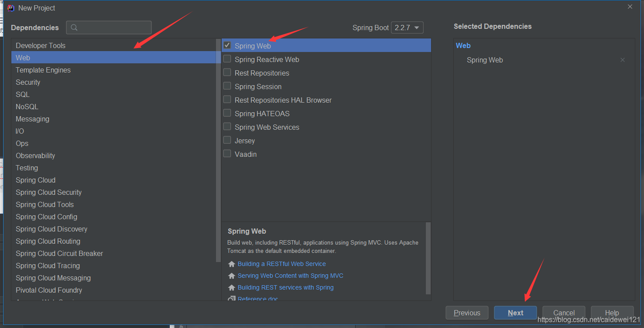Select Developer Tools category
Screen dimensions: 644x328
click(x=113, y=45)
